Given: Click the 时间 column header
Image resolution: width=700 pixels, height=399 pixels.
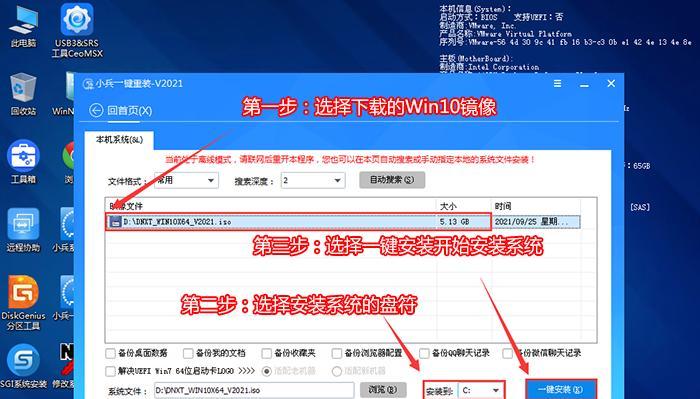Looking at the screenshot, I should coord(535,206).
